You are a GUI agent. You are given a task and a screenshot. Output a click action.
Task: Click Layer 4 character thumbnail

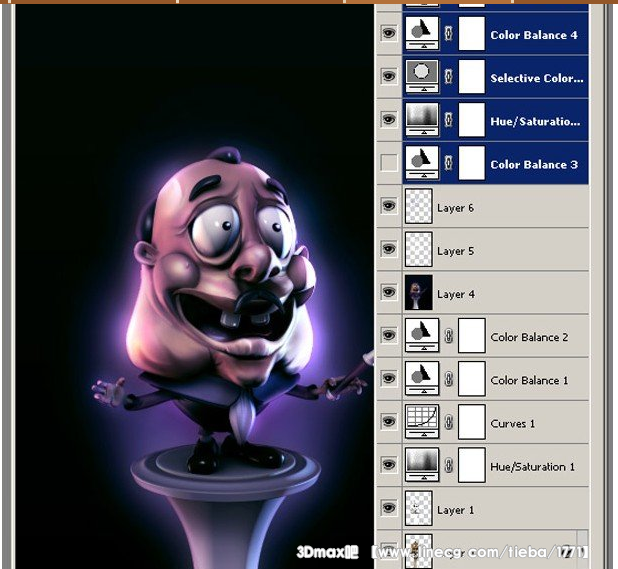click(x=419, y=292)
